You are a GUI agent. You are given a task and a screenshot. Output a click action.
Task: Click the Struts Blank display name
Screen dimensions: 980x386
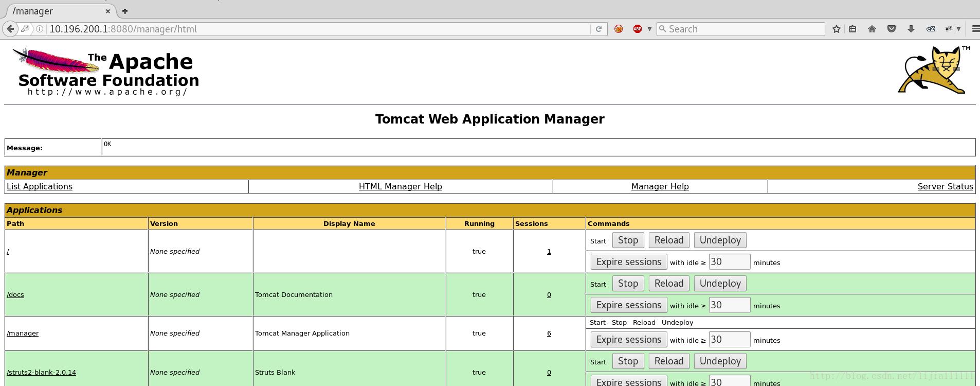275,373
